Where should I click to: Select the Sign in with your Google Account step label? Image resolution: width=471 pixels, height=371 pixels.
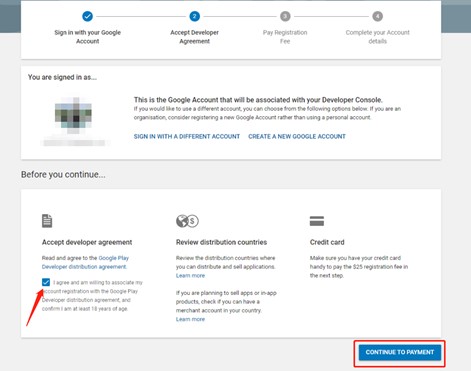[x=88, y=37]
